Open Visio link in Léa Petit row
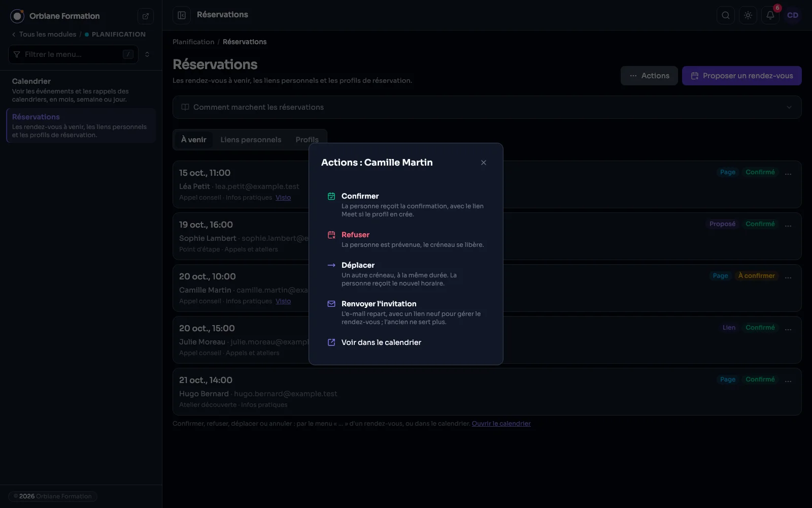Screen dimensions: 812x508 pyautogui.click(x=283, y=198)
